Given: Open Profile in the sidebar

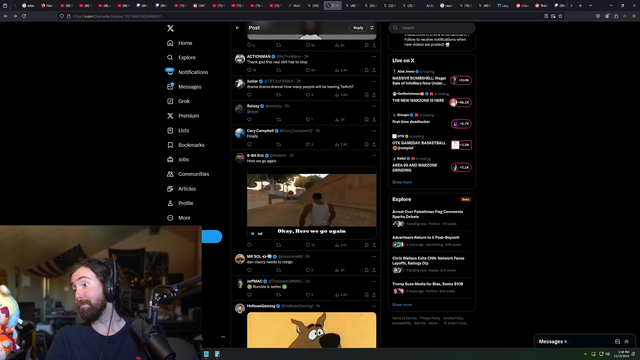Looking at the screenshot, I should pyautogui.click(x=180, y=203).
